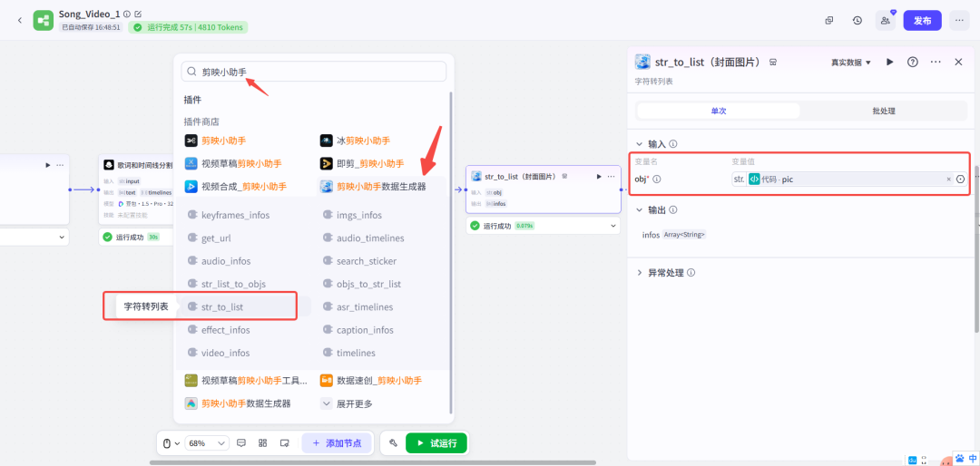Collapse the 输入 section
Screen dimensions: 980x466
tap(640, 143)
